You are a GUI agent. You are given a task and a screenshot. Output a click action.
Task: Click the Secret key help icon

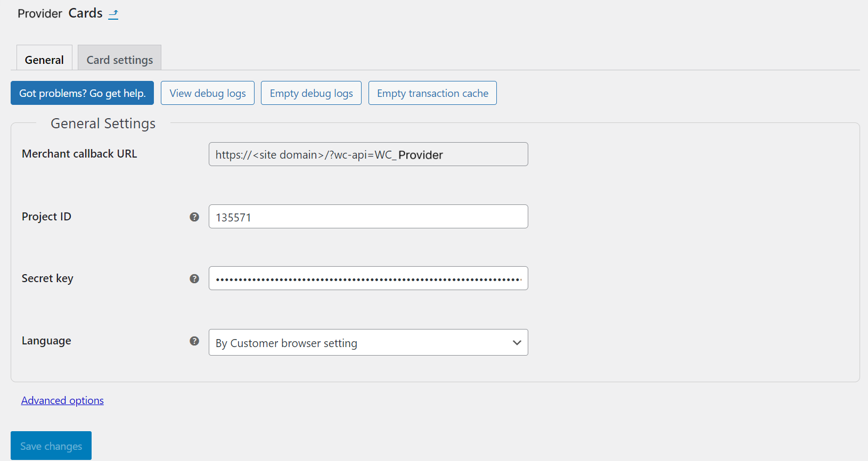(194, 278)
